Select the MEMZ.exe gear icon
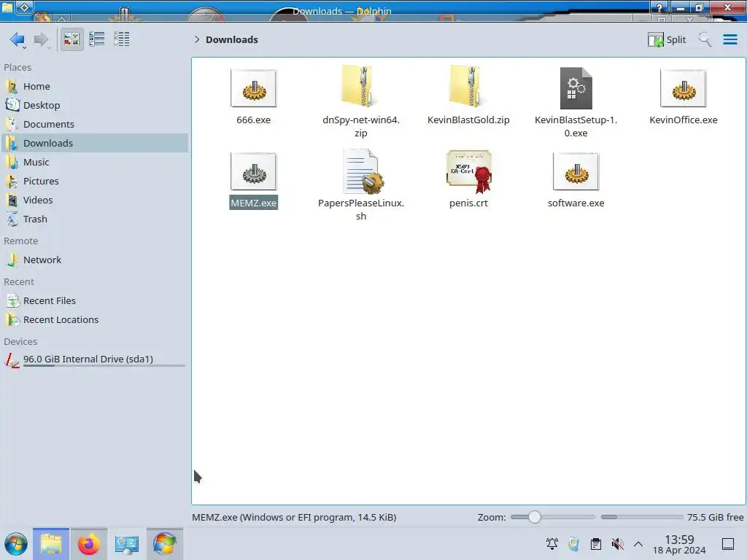The width and height of the screenshot is (747, 560). (x=253, y=171)
